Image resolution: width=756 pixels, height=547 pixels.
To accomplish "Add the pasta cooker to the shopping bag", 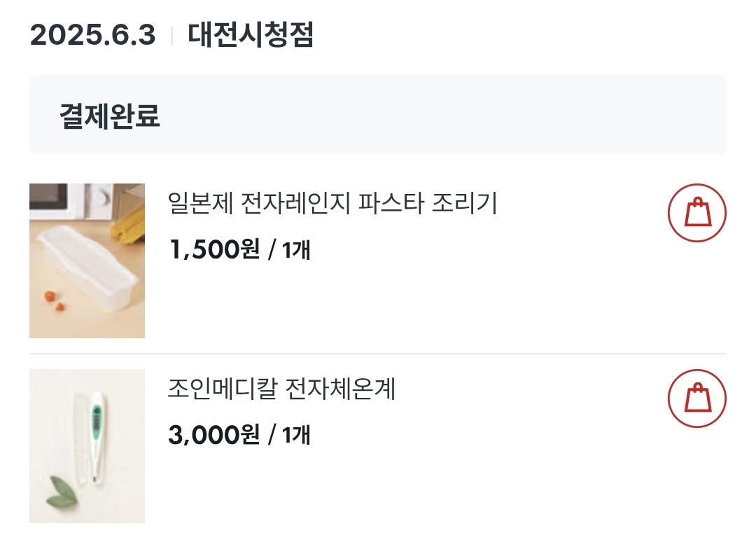I will tap(696, 213).
